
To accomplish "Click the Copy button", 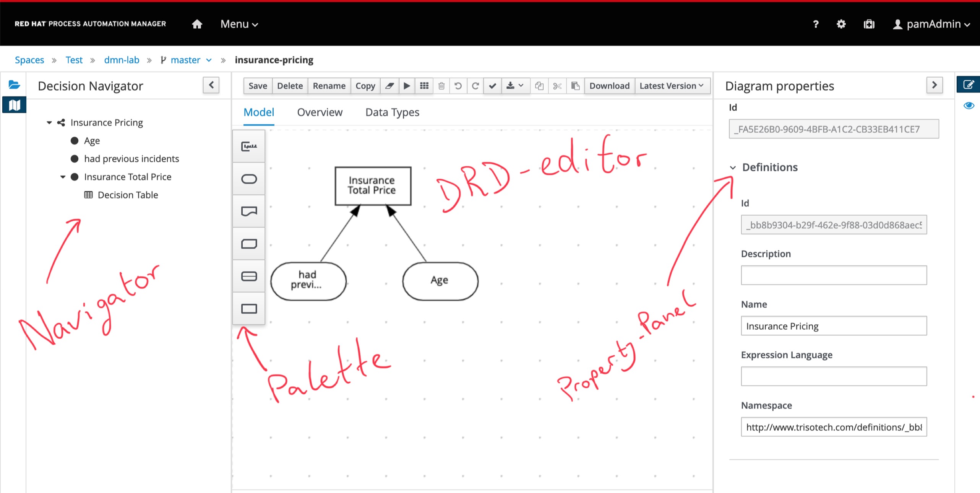I will tap(365, 86).
